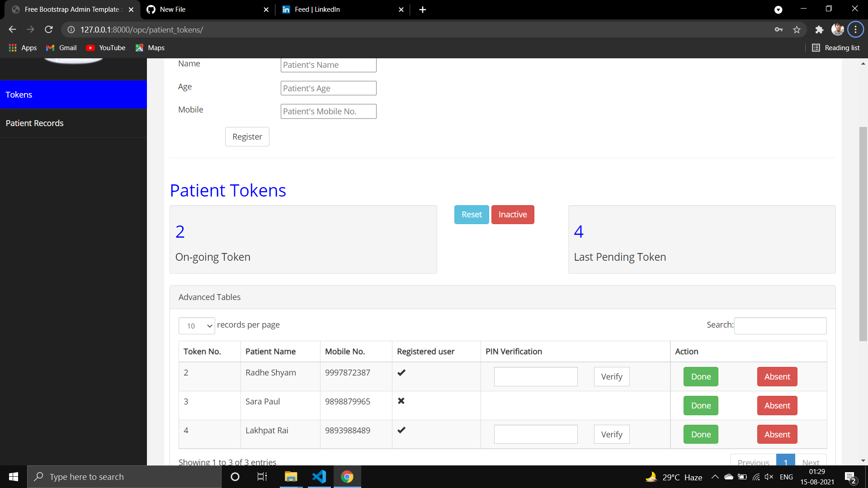Image resolution: width=868 pixels, height=488 pixels.
Task: Open Gmail from the bookmarks bar
Action: (x=61, y=47)
